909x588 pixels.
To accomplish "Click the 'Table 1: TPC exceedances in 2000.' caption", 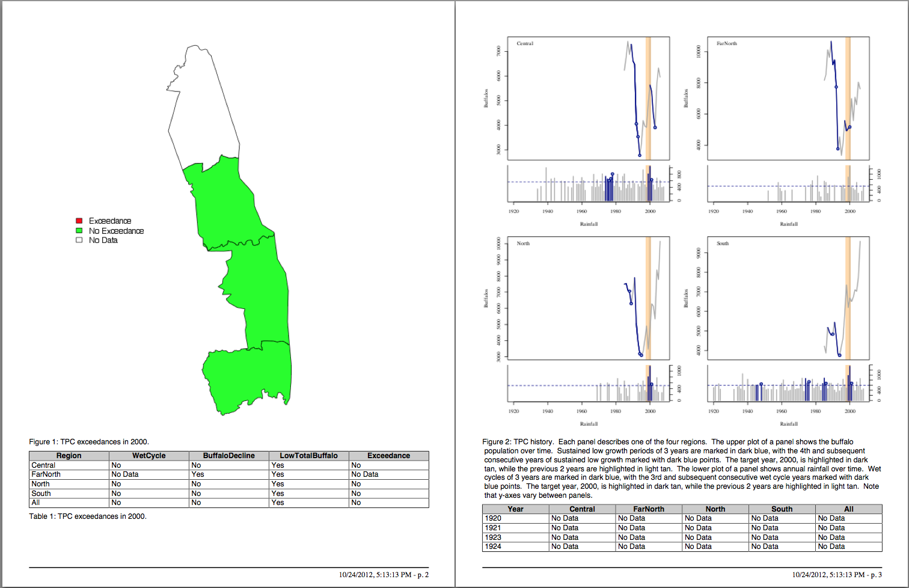I will (88, 516).
